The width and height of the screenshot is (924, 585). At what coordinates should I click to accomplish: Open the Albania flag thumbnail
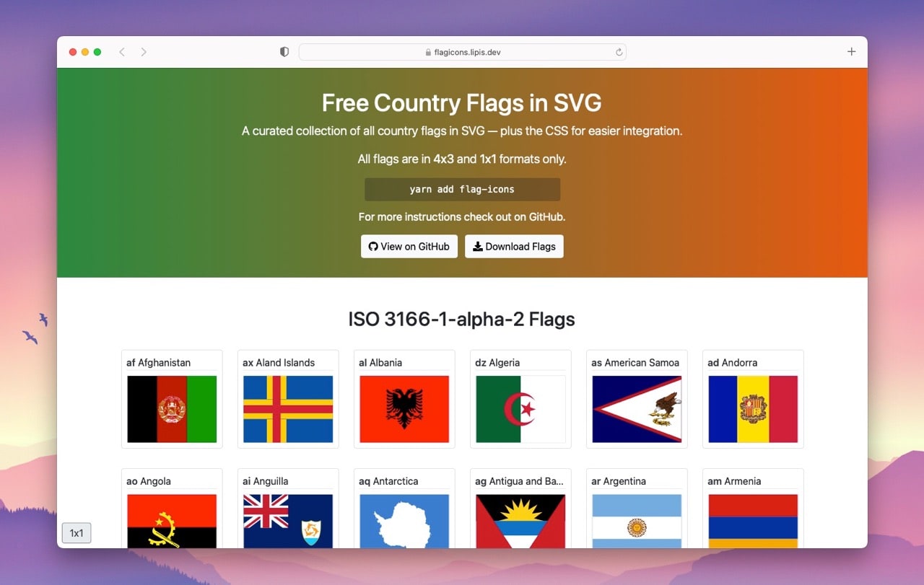pyautogui.click(x=404, y=408)
